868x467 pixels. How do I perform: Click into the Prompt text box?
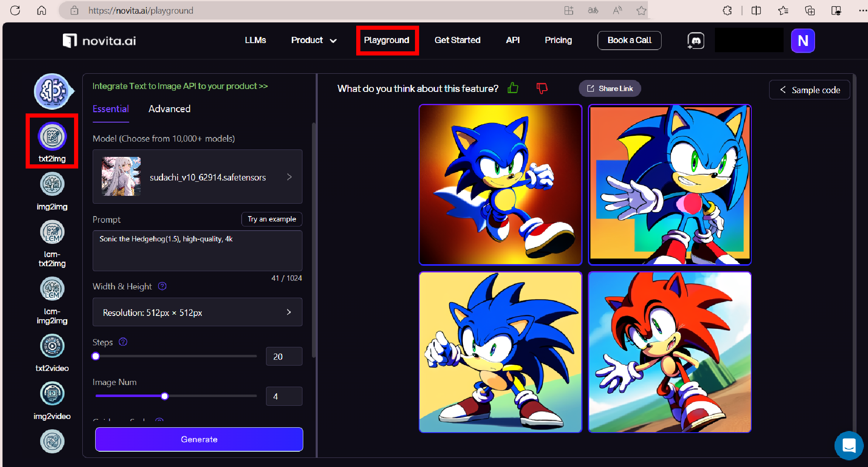tap(197, 250)
